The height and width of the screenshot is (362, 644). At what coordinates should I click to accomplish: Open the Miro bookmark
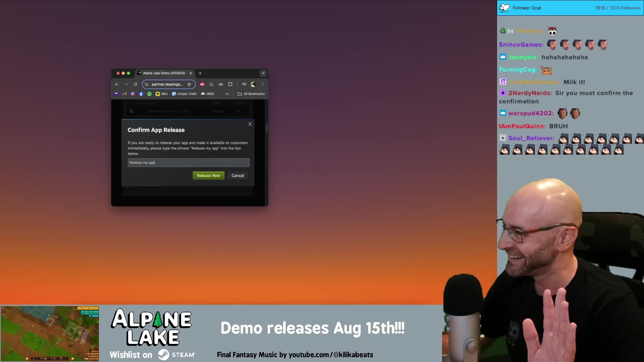(162, 94)
